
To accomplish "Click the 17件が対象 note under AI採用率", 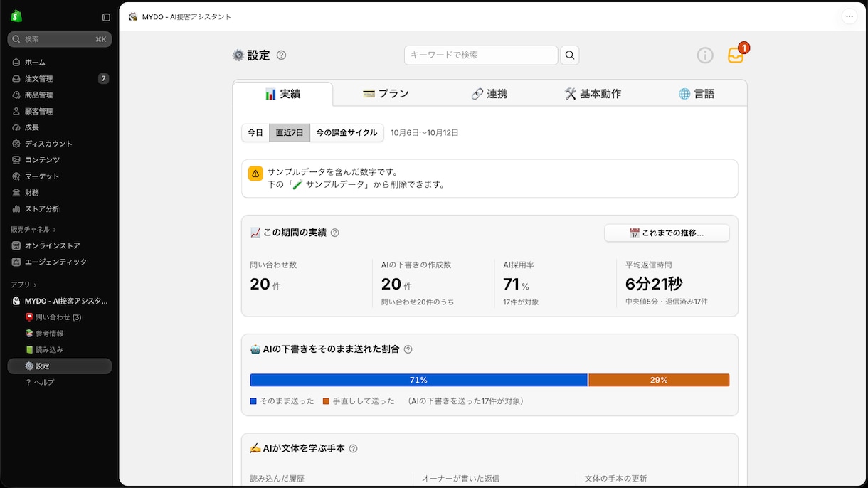I will click(x=521, y=302).
